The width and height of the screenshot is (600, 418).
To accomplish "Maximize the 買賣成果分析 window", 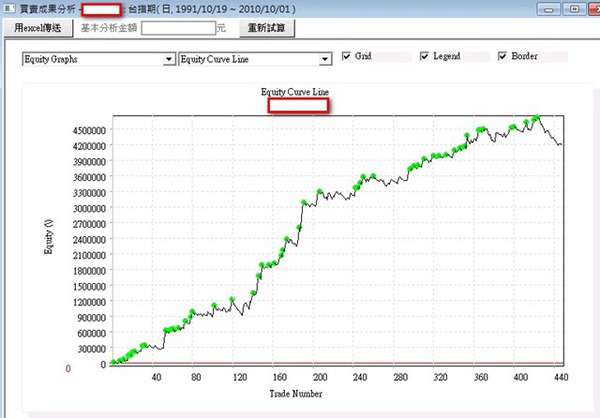I will tap(574, 9).
